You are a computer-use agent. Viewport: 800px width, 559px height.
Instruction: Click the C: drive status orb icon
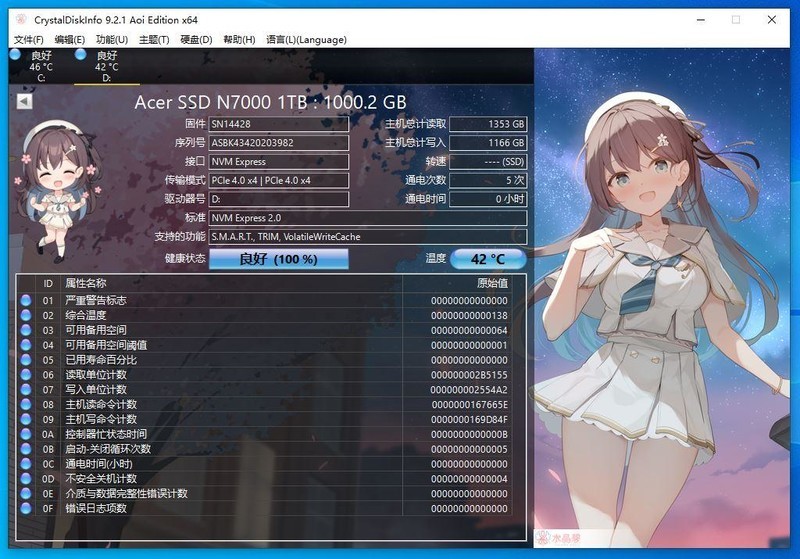pos(15,54)
